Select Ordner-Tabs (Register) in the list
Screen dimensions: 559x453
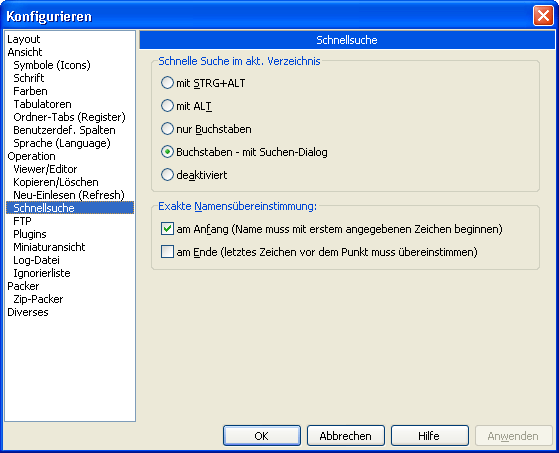click(x=70, y=117)
